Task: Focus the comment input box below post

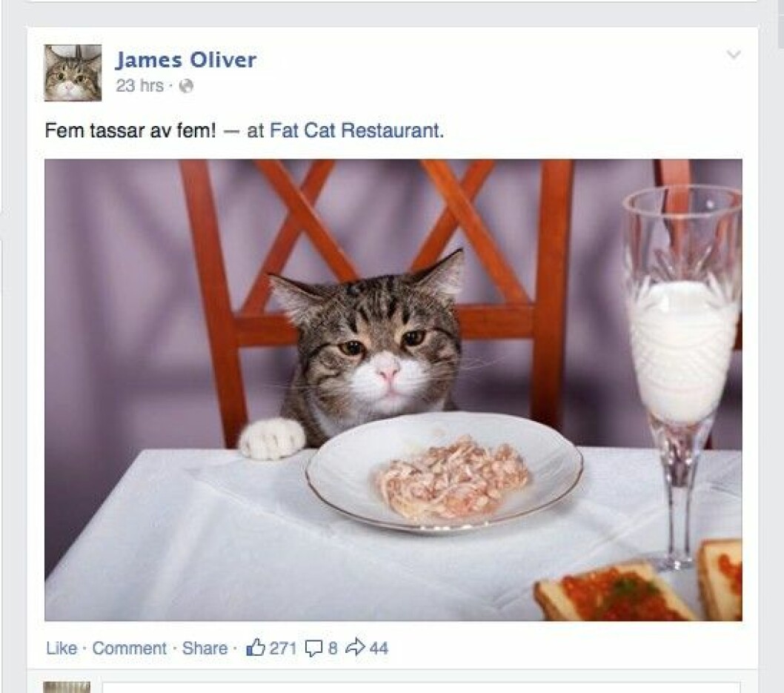Action: point(420,687)
